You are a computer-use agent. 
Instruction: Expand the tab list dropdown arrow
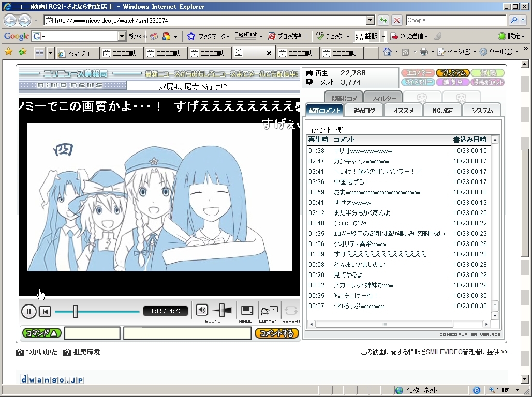(x=50, y=53)
